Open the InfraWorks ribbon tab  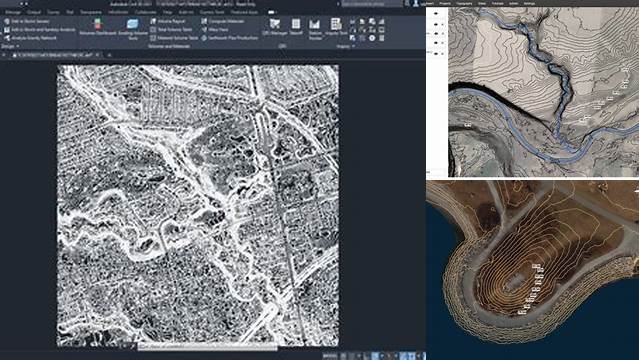(118, 12)
